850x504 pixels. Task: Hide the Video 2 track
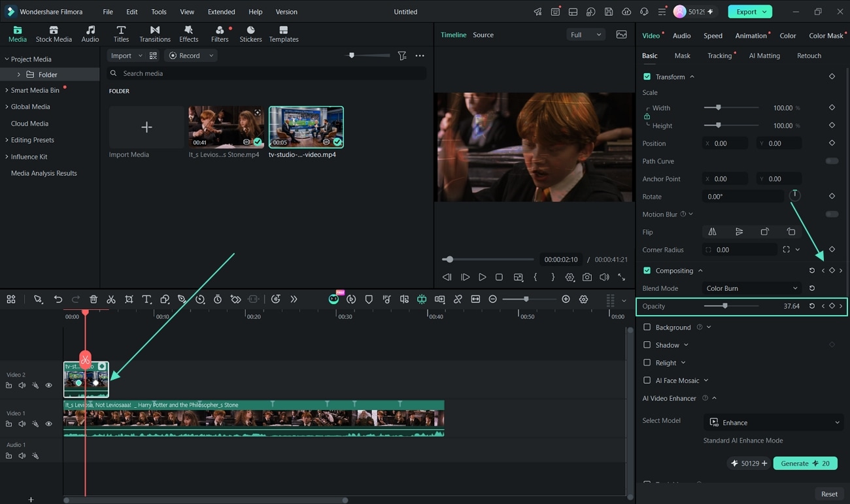(x=48, y=386)
